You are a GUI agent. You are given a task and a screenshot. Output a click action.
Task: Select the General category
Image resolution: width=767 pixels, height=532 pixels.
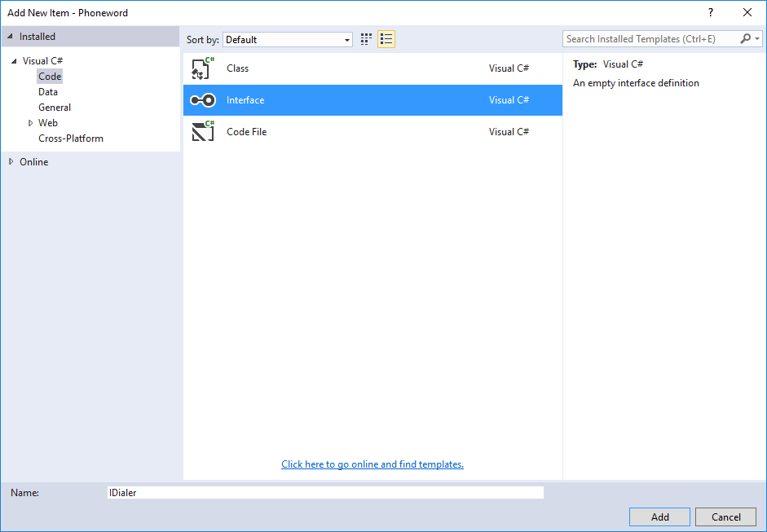point(55,108)
